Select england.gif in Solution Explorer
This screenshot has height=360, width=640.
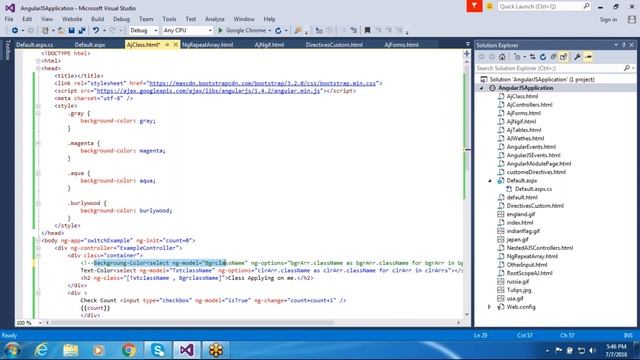click(x=520, y=214)
